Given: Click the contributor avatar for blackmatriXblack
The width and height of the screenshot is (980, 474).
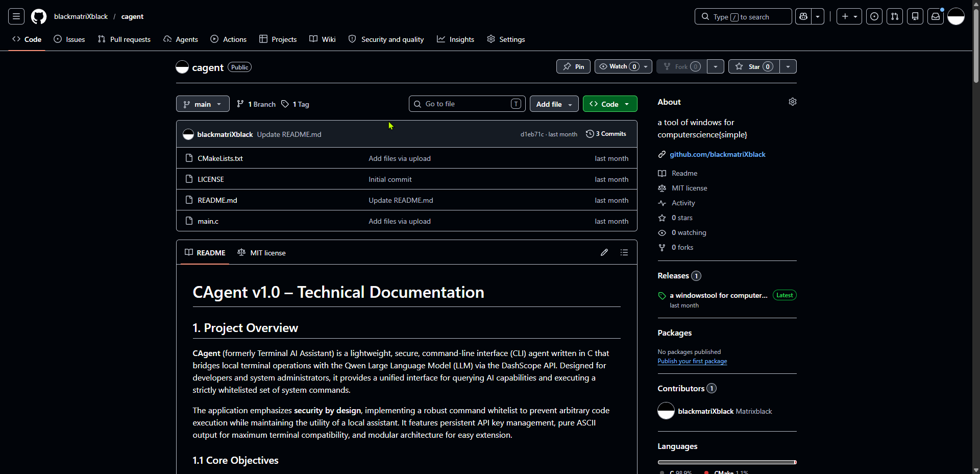Looking at the screenshot, I should pyautogui.click(x=666, y=411).
